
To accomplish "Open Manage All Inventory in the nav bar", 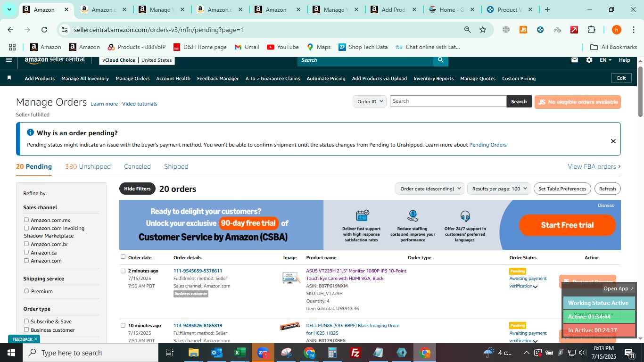I will [85, 78].
